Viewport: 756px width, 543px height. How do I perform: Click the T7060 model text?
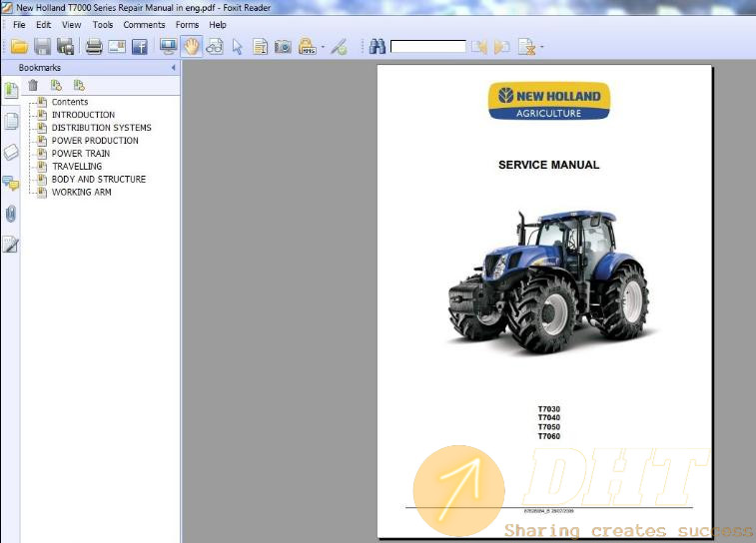pos(549,436)
